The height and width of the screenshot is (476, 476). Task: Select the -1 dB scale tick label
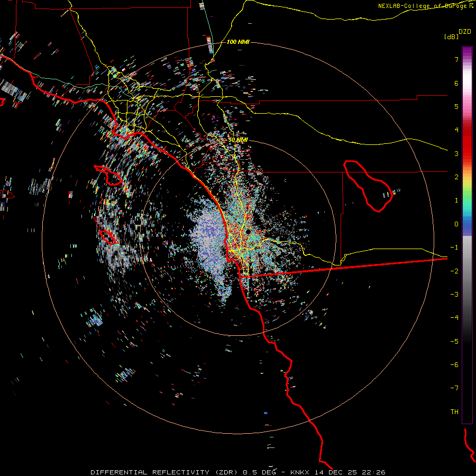coord(454,248)
